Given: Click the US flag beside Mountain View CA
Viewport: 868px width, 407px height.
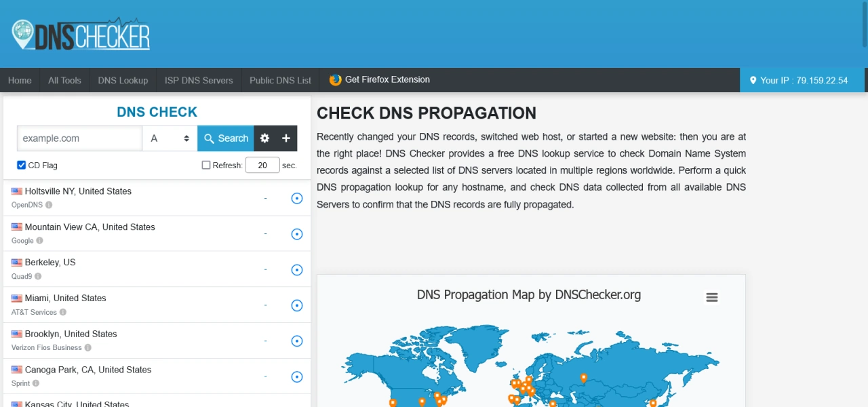Looking at the screenshot, I should [x=17, y=227].
